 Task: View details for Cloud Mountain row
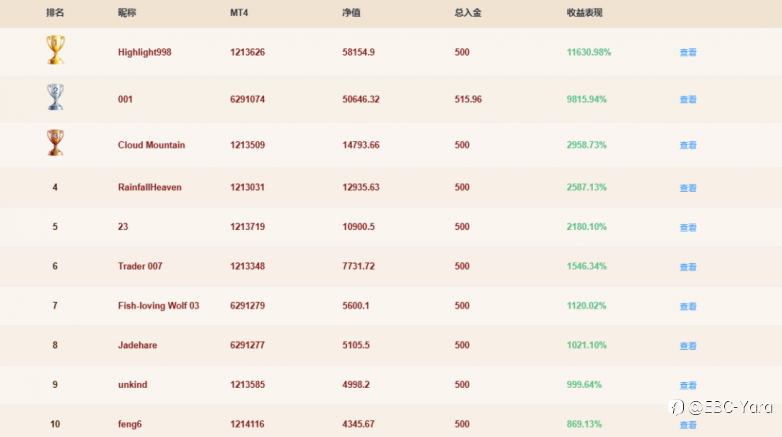(688, 145)
